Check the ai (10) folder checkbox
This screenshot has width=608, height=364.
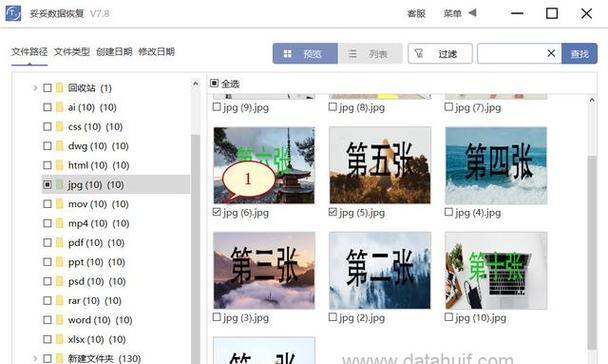click(47, 107)
